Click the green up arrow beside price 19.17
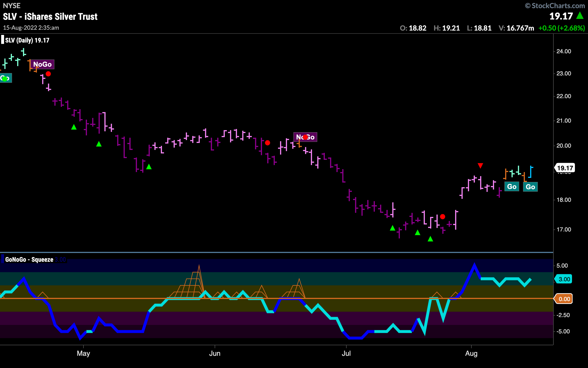This screenshot has width=588, height=368. click(580, 15)
